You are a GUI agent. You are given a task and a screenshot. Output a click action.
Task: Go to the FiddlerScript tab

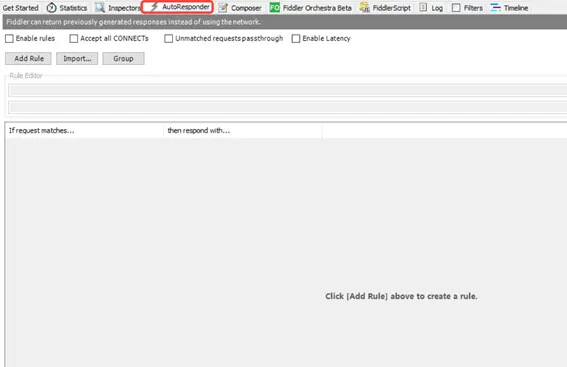point(385,8)
